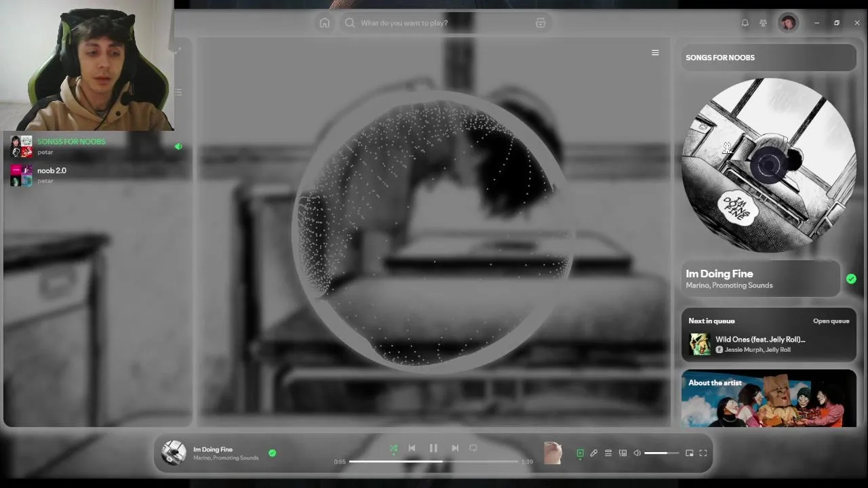
Task: Open Marino, Promoting Sounds artist link in right panel
Action: coord(729,285)
